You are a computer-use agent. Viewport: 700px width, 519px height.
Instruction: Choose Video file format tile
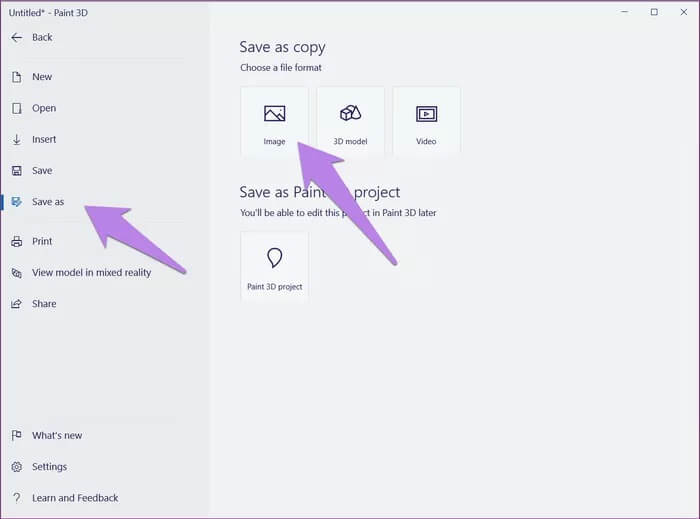point(426,121)
